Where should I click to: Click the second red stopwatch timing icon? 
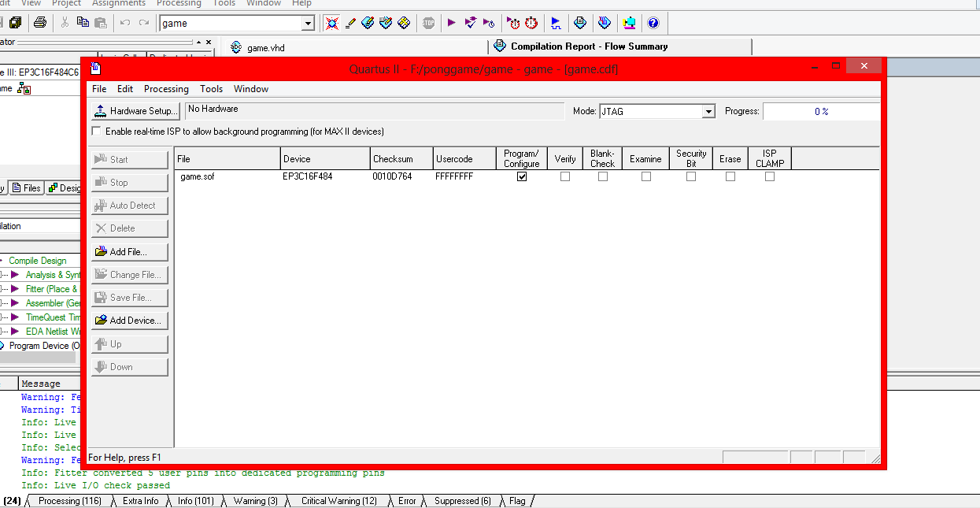pos(531,23)
